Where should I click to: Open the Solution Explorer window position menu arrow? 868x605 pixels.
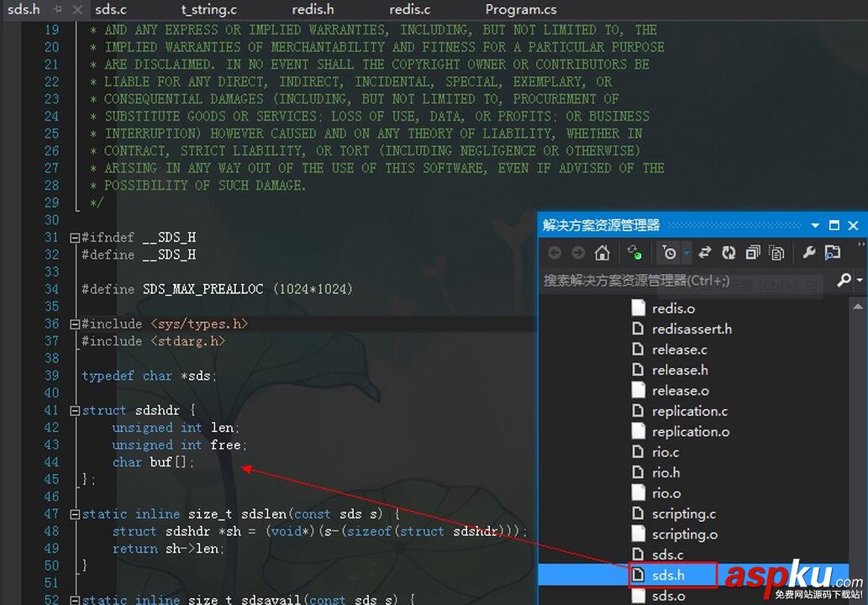(x=815, y=225)
